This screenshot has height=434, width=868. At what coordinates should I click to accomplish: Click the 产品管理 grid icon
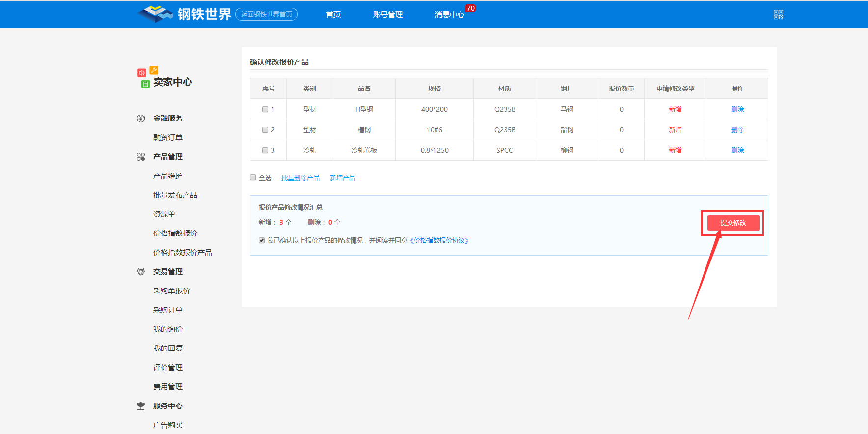[x=141, y=157]
